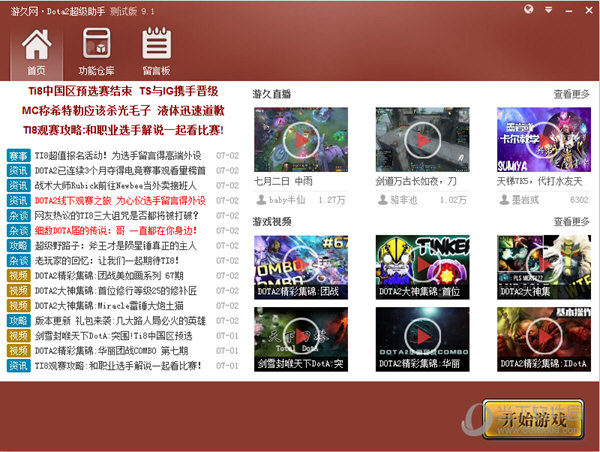Click 视频 tag beside 团战美如画系列
The height and width of the screenshot is (452, 600).
18,276
